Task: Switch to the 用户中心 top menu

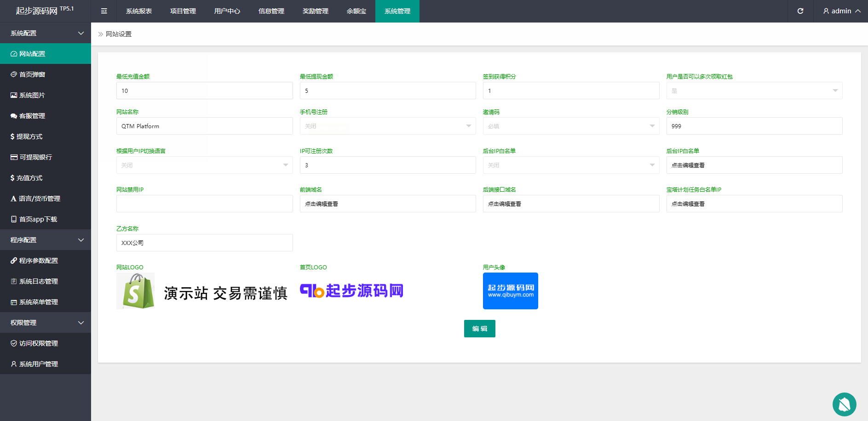Action: tap(227, 11)
